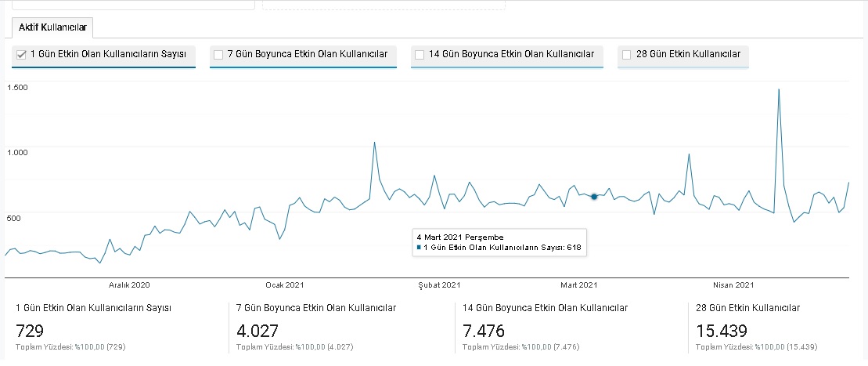Screen dimensions: 868x366
Task: Click the tallest Nisan 2021 spike peak
Action: click(x=779, y=89)
